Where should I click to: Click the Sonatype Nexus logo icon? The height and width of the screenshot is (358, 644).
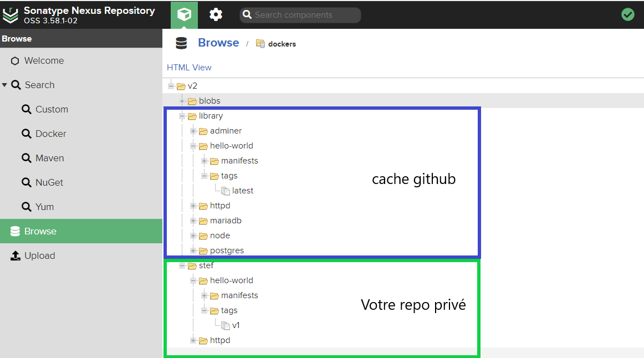pos(11,15)
